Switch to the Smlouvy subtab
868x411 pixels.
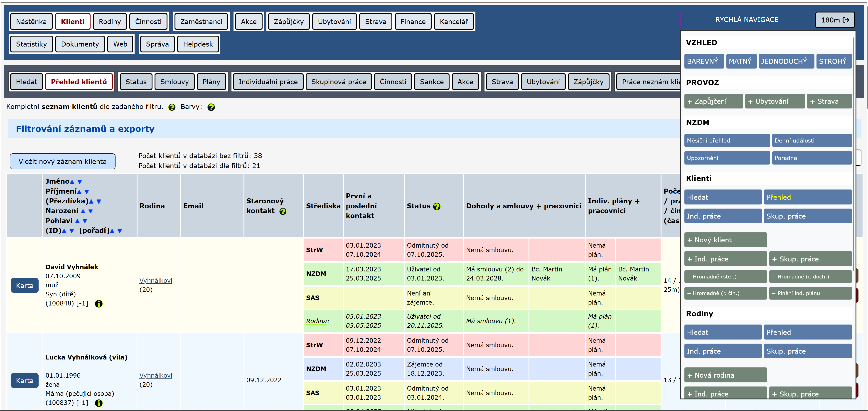click(x=174, y=82)
